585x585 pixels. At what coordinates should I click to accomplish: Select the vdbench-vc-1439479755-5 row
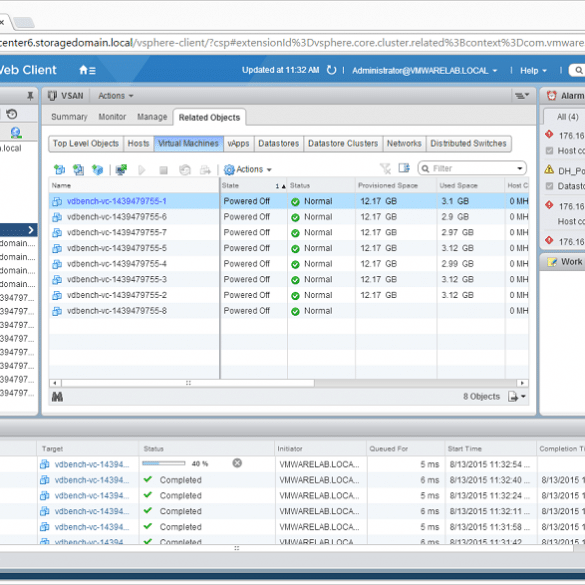[289, 248]
